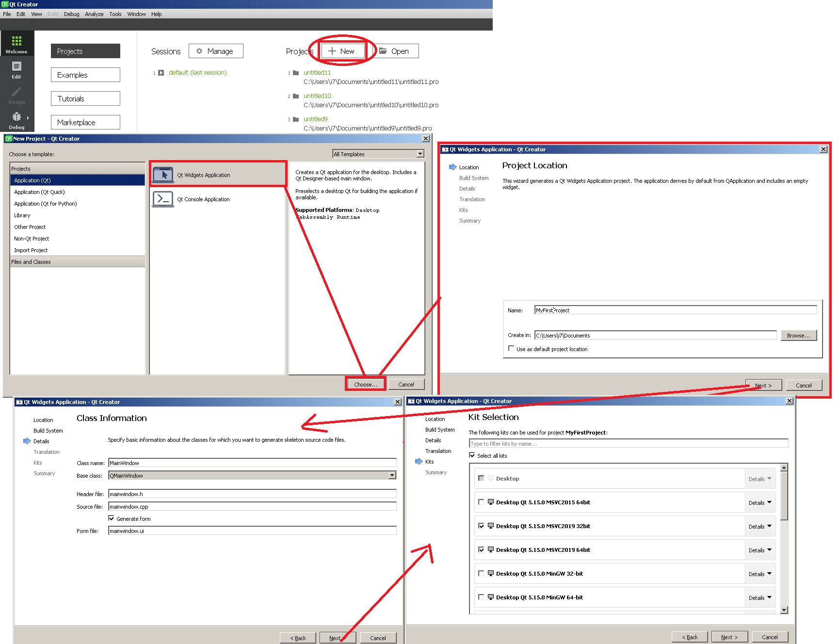This screenshot has width=839, height=644.
Task: Enable Use as default project location
Action: pos(511,349)
